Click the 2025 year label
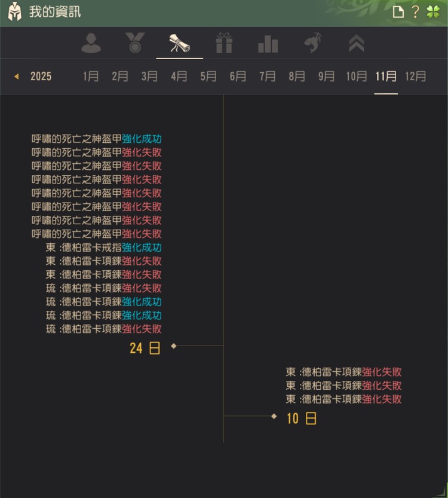 [x=41, y=77]
